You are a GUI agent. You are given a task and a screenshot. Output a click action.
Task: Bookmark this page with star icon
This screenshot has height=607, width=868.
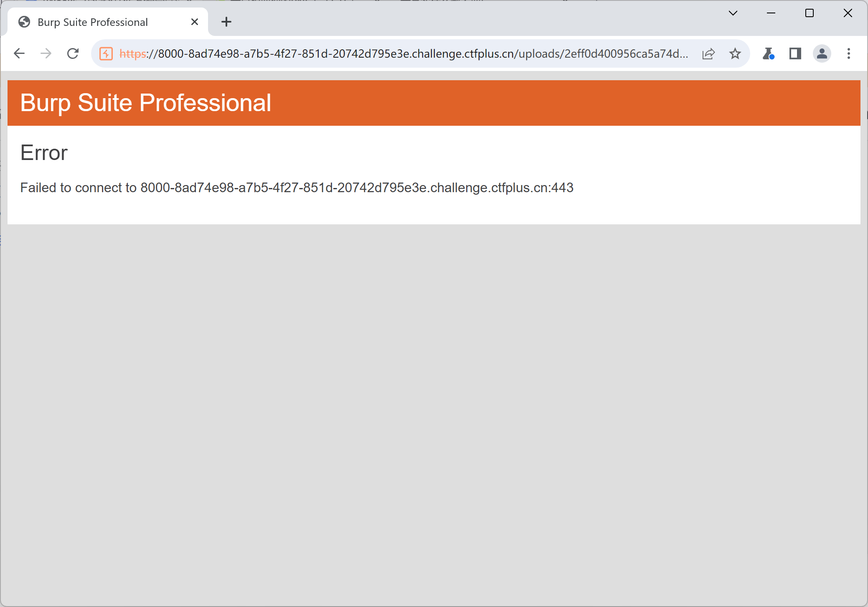735,53
